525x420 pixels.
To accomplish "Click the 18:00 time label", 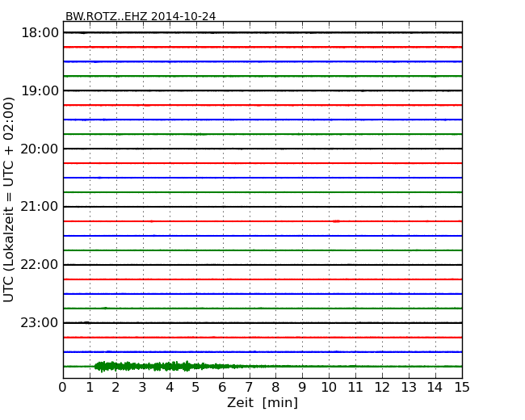I will coord(40,33).
